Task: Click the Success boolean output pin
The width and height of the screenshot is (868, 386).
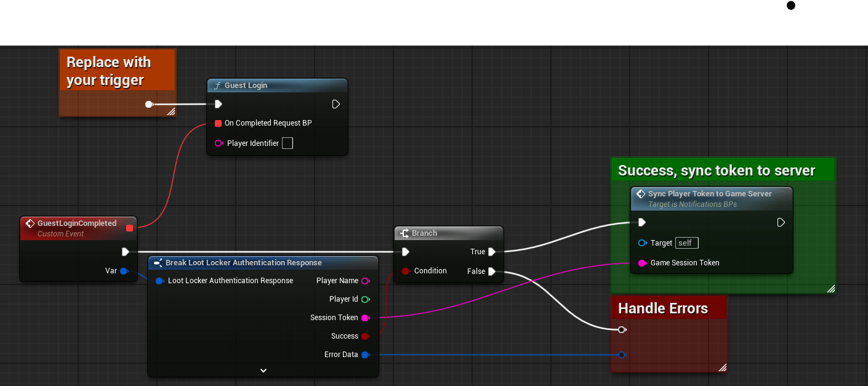Action: (365, 336)
